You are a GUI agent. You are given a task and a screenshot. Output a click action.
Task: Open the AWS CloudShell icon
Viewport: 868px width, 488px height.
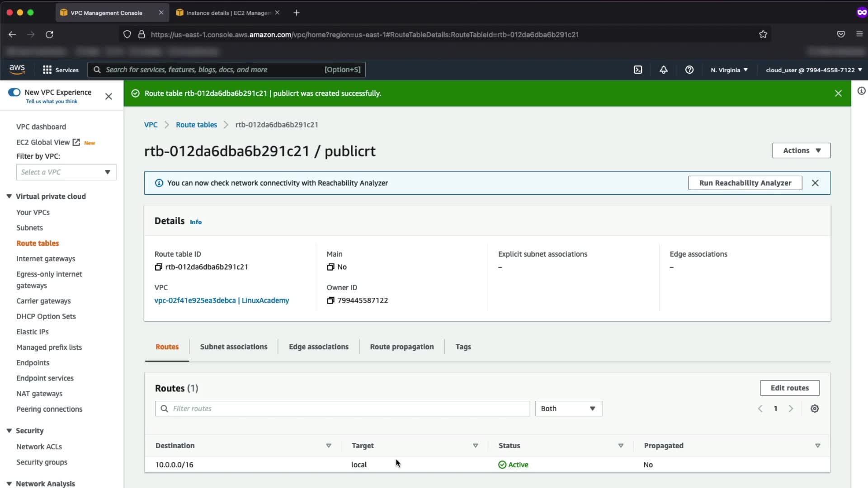(x=638, y=70)
